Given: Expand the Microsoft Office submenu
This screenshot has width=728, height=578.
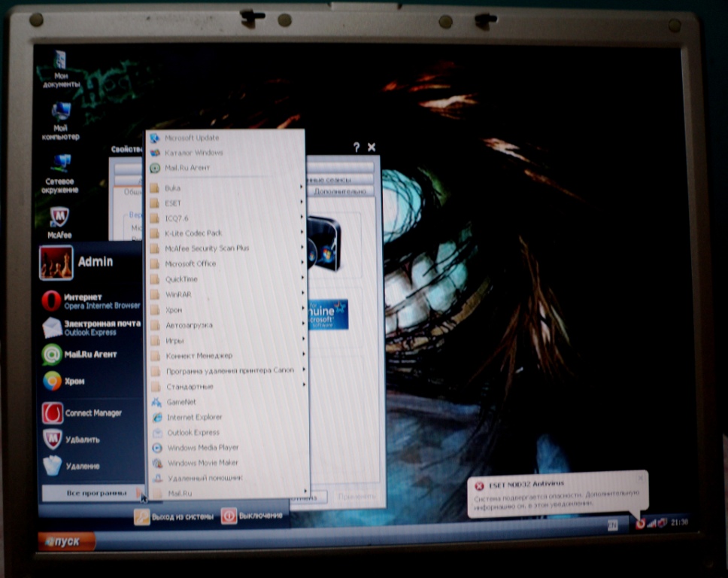Looking at the screenshot, I should click(x=190, y=263).
